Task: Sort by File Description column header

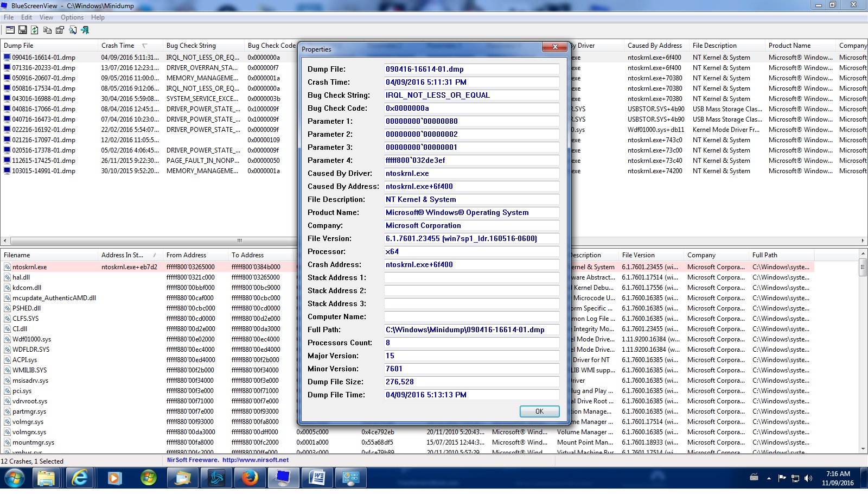Action: coord(727,46)
